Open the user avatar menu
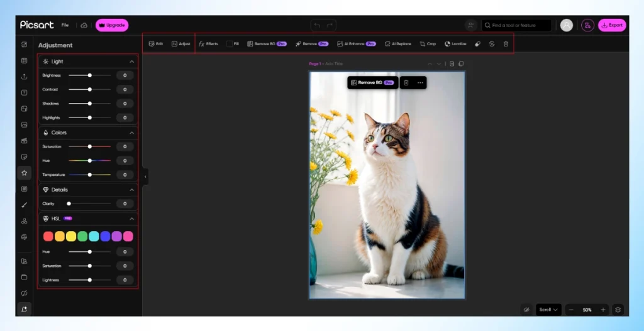 coord(567,25)
